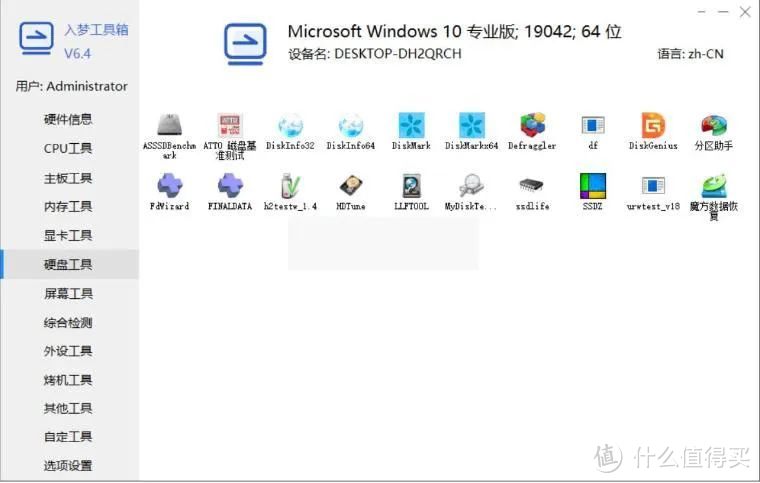Launch LLFTOOL low-level format tool
The height and width of the screenshot is (483, 760).
click(411, 192)
